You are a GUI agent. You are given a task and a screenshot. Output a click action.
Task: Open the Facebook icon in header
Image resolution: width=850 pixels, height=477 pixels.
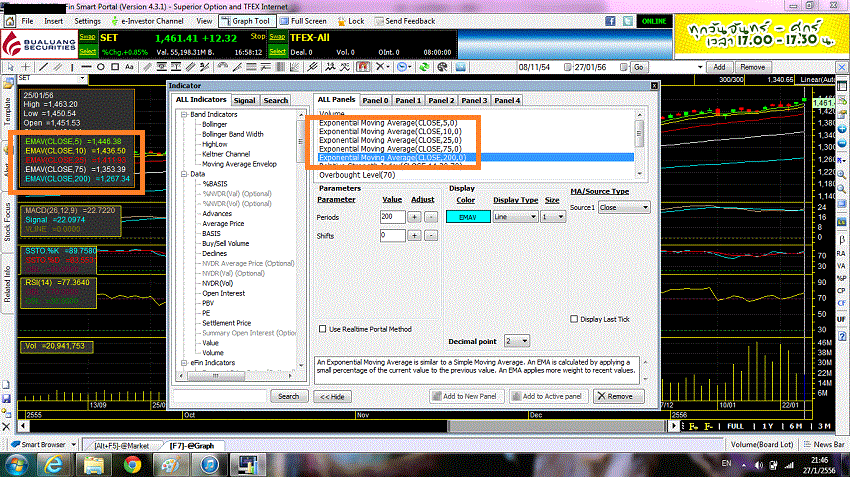pos(610,21)
